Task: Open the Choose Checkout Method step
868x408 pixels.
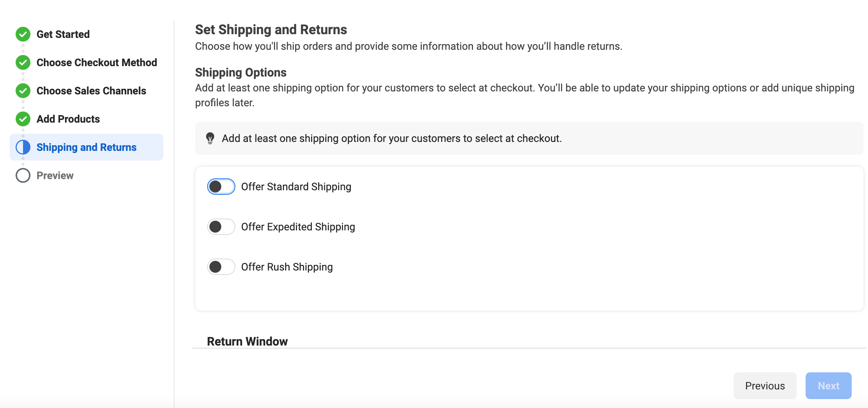Action: tap(97, 62)
